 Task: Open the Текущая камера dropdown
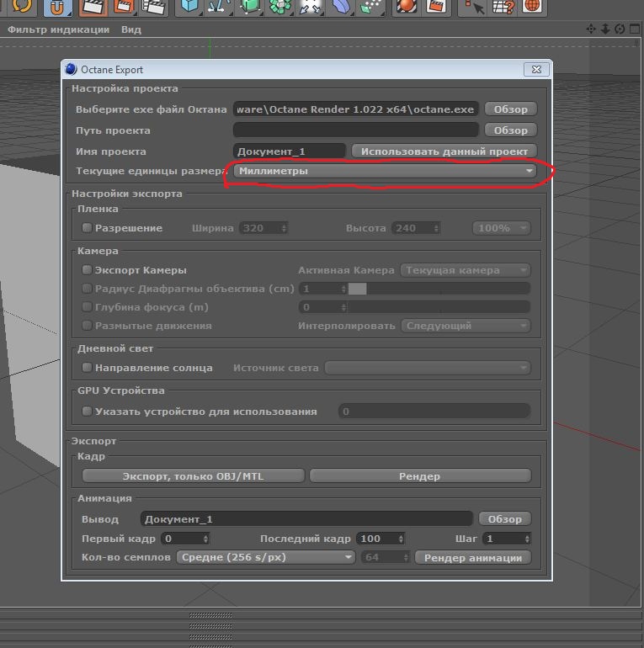(x=466, y=270)
